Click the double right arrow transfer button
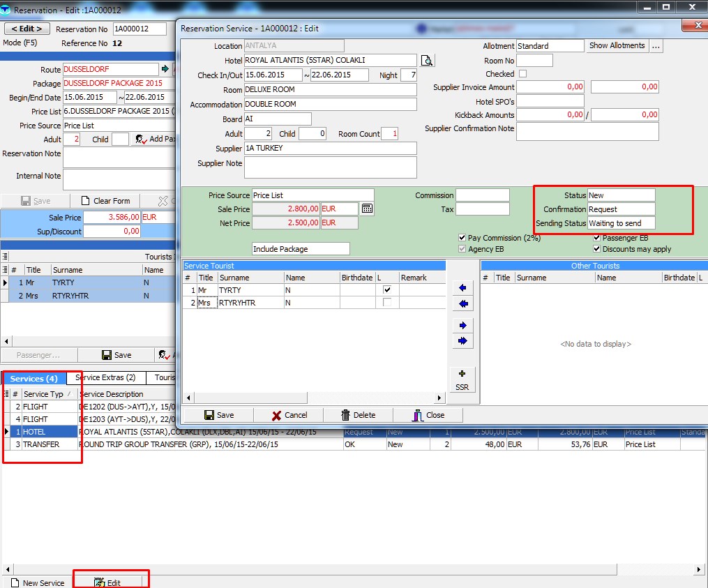Image resolution: width=708 pixels, height=588 pixels. (x=462, y=341)
